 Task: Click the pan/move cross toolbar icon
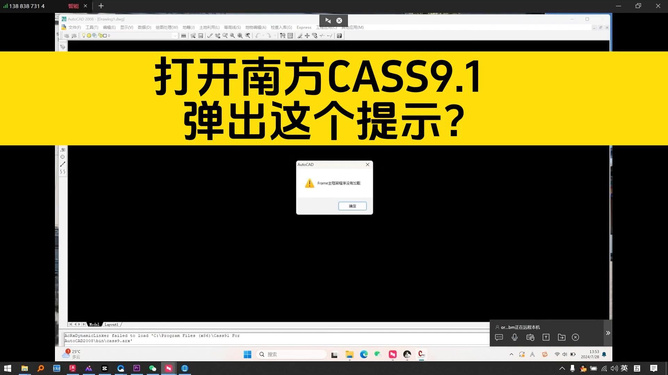click(307, 36)
